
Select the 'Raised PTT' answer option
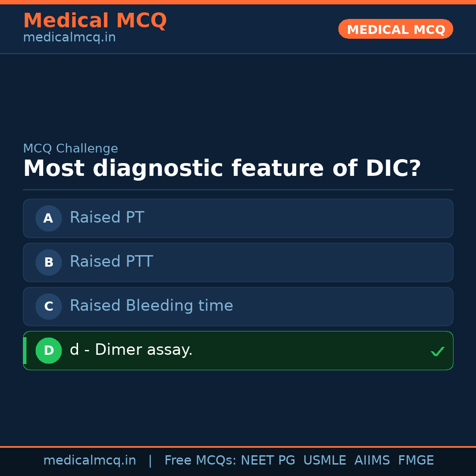[x=238, y=262]
